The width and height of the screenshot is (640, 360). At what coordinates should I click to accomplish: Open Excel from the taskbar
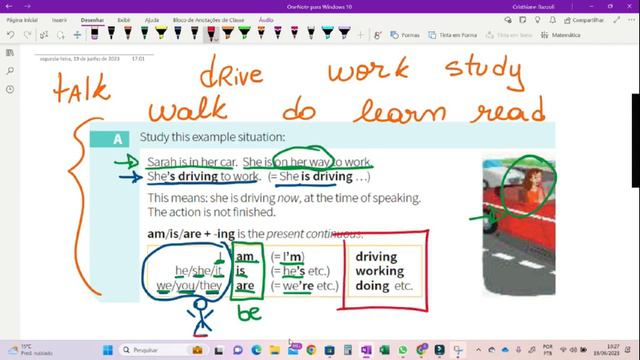[x=384, y=350]
